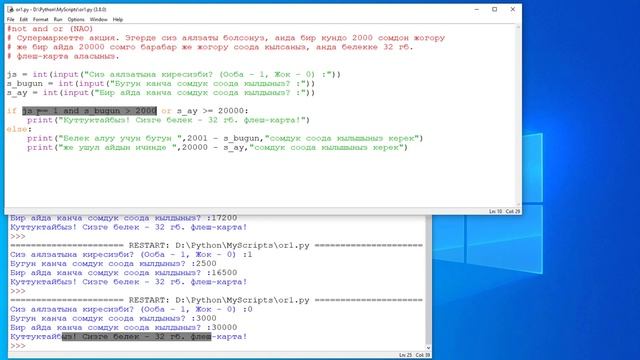Click the second RESTART line in the shell
Screen dimensions: 640x360
pos(216,300)
